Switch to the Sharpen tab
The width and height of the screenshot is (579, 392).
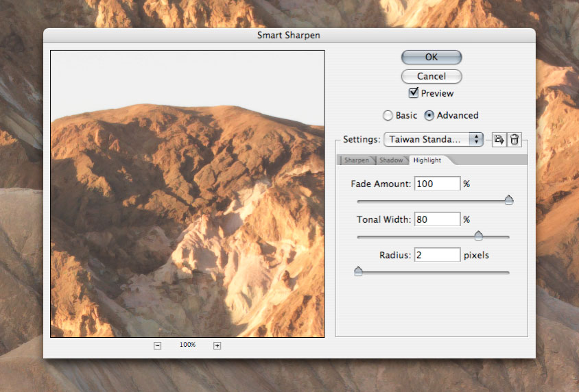[x=356, y=160]
